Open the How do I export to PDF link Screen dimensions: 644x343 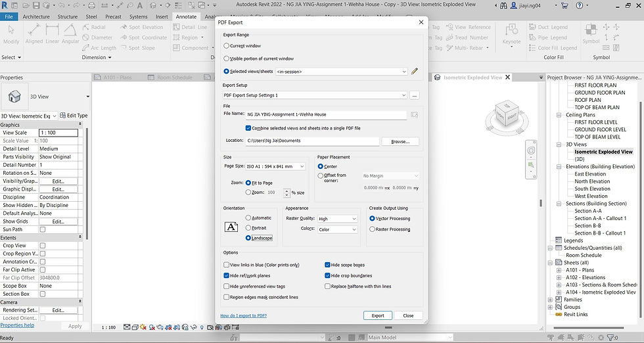click(244, 315)
